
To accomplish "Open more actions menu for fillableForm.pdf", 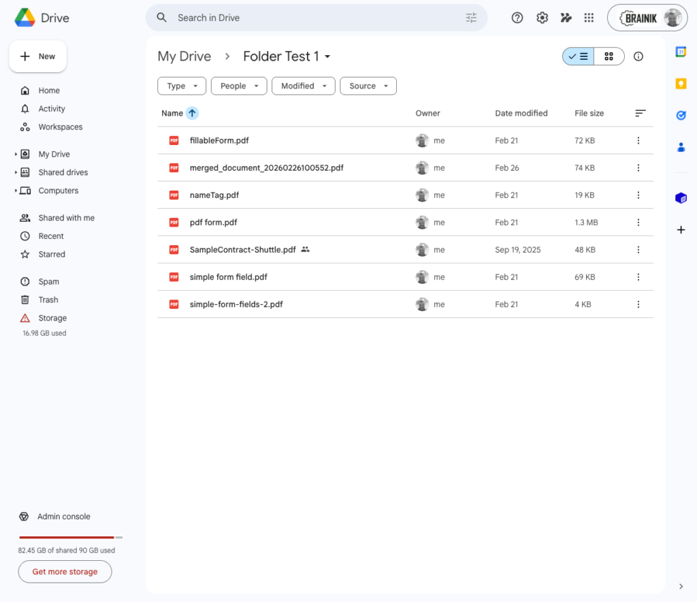I will click(x=638, y=140).
